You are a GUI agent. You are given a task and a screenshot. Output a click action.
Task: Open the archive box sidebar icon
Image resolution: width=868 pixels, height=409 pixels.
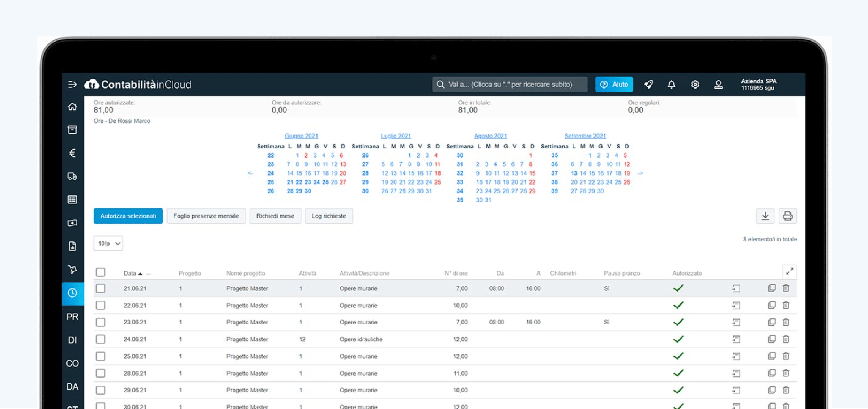[72, 130]
